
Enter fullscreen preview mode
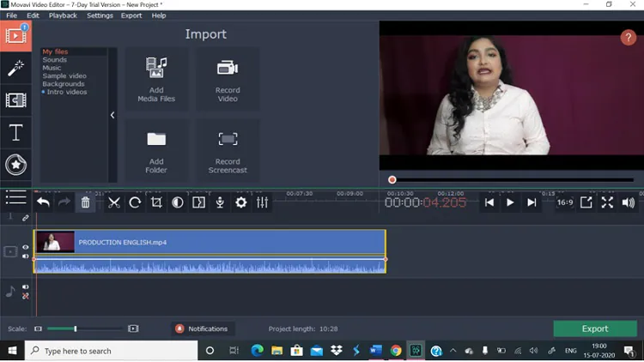(x=607, y=202)
